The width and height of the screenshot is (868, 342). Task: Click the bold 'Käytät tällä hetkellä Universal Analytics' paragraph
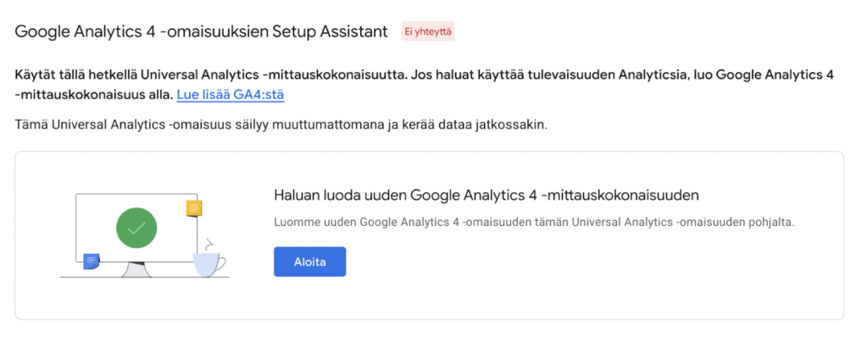425,85
